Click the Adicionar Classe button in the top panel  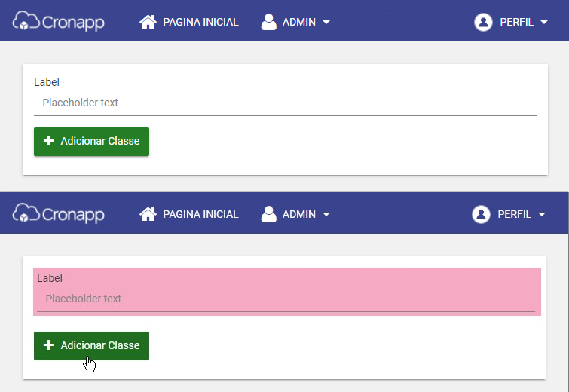click(91, 142)
